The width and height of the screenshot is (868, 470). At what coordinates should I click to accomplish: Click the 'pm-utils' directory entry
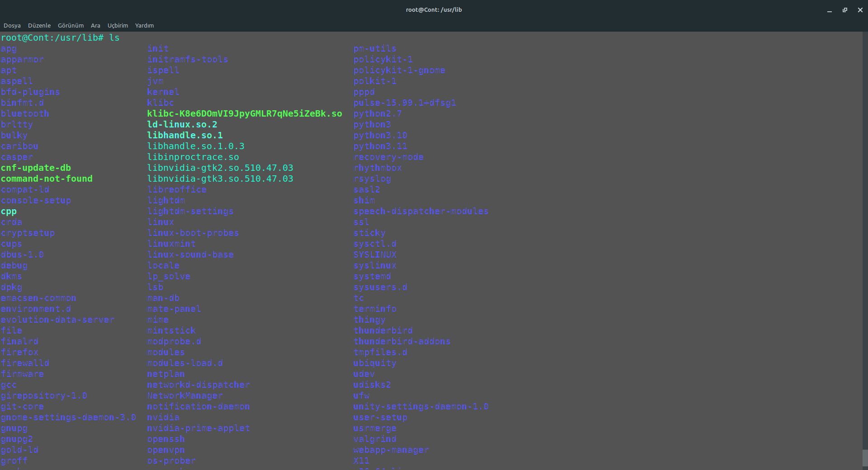[375, 49]
